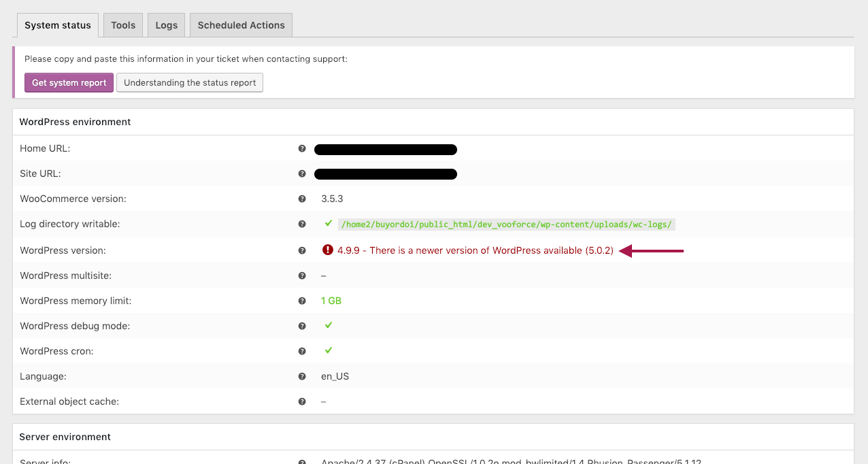The image size is (868, 464).
Task: Click green checkmark for WordPress debug mode
Action: (x=329, y=325)
